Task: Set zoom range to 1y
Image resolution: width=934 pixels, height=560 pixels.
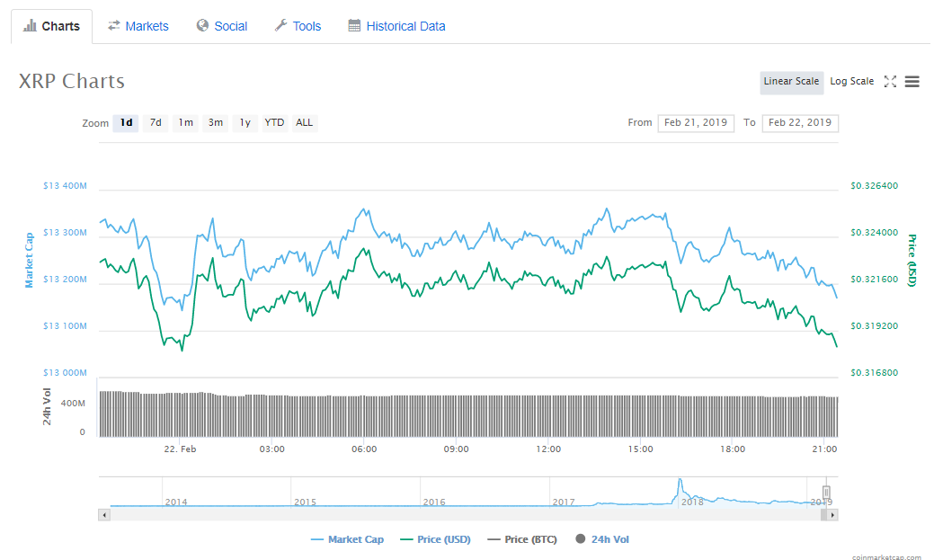Action: [x=245, y=123]
